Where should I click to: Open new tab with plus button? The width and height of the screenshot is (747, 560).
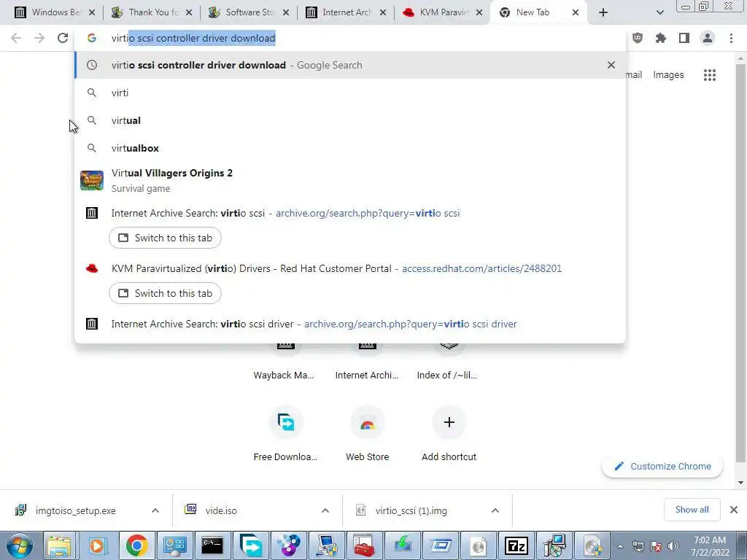[603, 12]
